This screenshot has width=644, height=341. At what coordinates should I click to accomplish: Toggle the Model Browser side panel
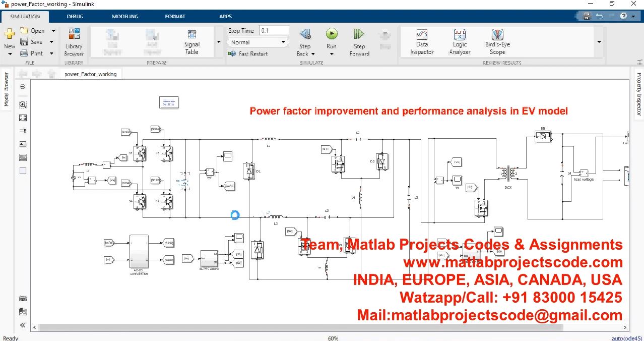tap(7, 89)
